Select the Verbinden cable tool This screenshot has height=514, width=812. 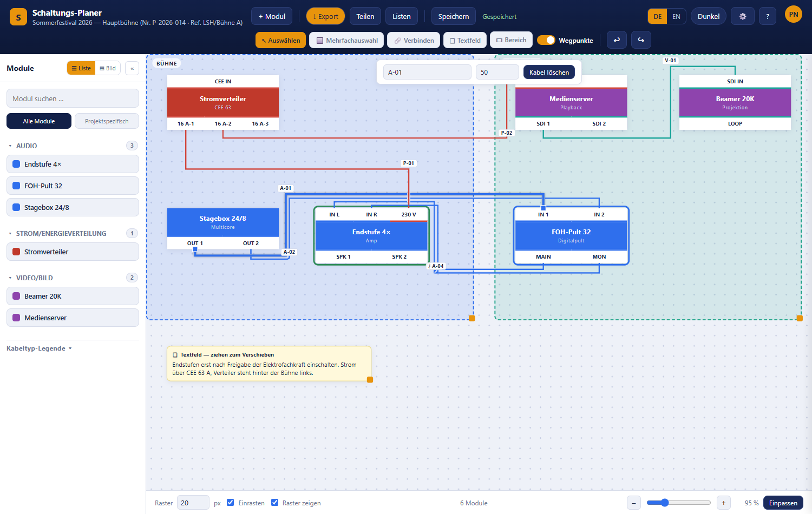(x=414, y=40)
